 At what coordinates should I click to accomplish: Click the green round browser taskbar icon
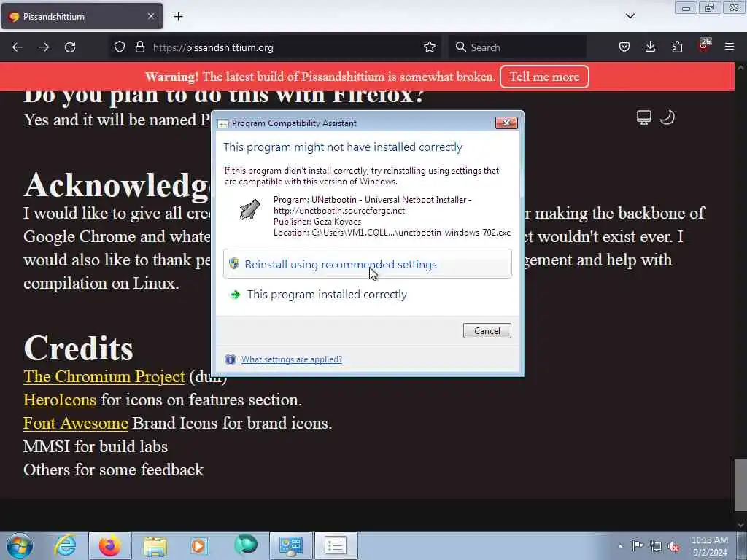tap(246, 545)
